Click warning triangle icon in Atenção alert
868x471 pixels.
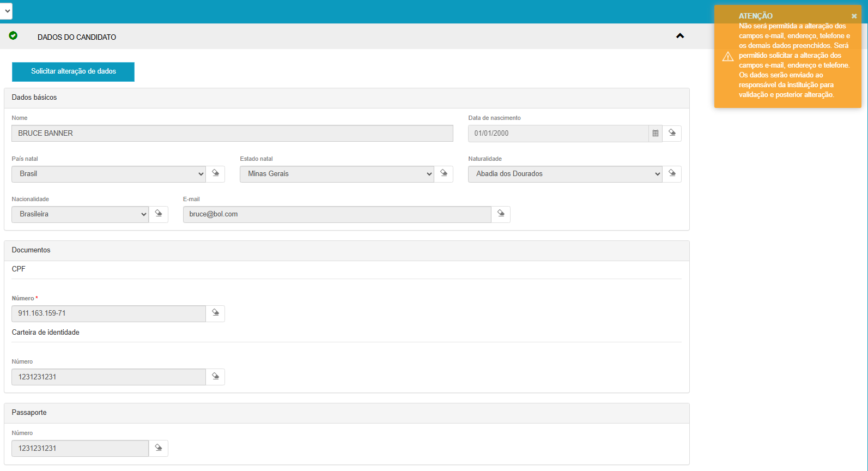[x=728, y=57]
